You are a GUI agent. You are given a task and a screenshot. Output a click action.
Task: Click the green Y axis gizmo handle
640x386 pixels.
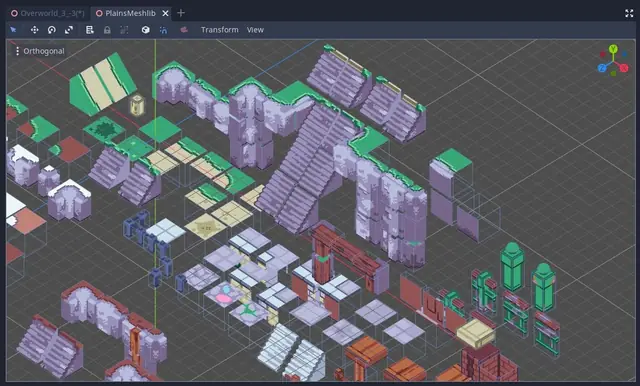tap(613, 49)
